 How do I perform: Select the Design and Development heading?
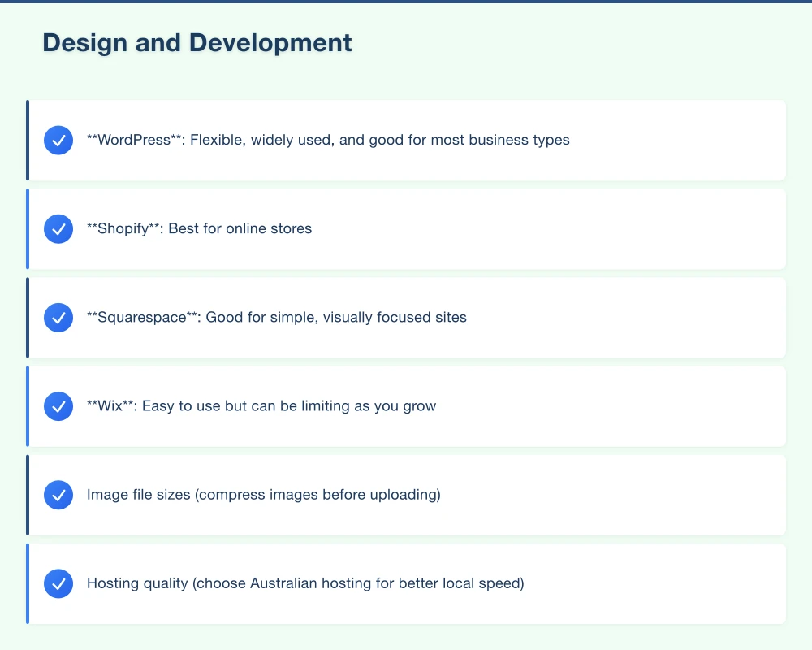click(x=197, y=42)
